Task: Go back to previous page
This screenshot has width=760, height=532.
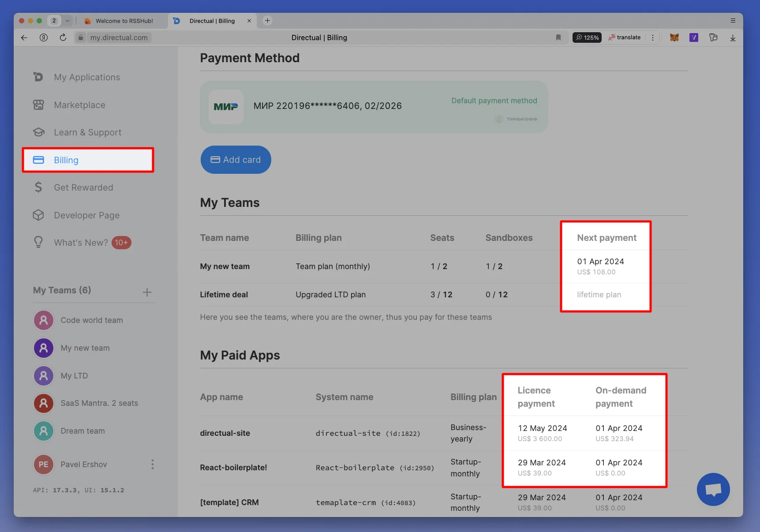Action: (x=24, y=37)
